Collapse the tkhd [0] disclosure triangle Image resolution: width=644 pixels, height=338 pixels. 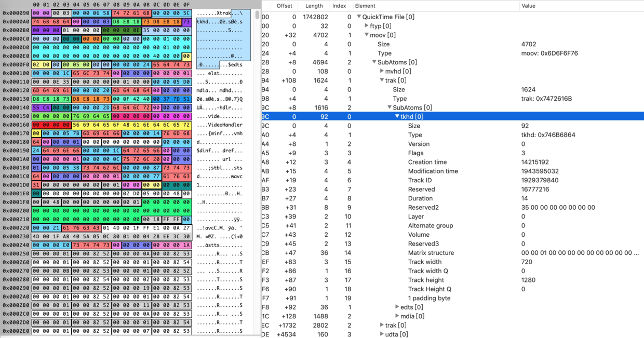(x=397, y=117)
